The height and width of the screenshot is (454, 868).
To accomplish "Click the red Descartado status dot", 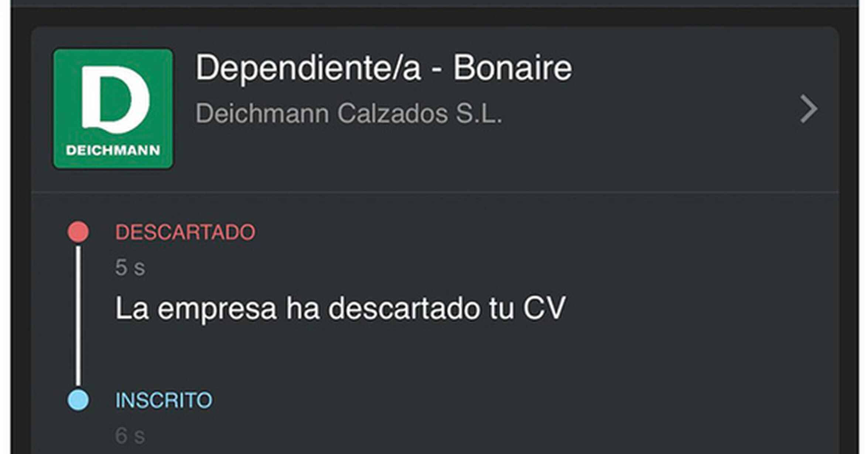I will (x=78, y=232).
